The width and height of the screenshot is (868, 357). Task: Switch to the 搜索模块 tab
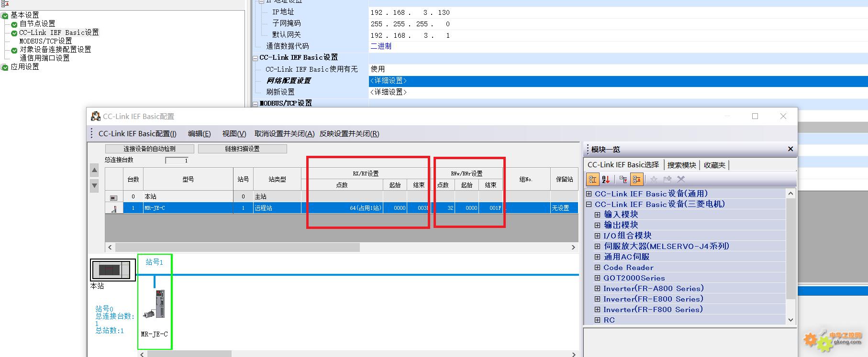pyautogui.click(x=681, y=165)
